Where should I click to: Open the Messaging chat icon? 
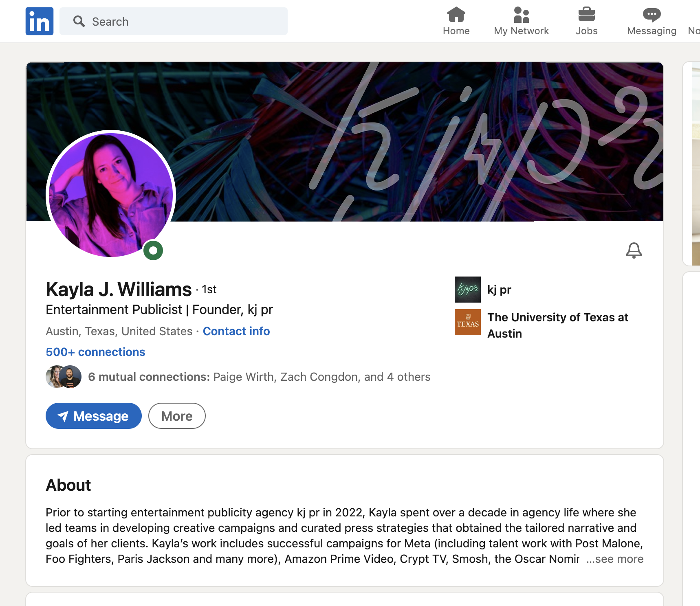click(x=652, y=15)
